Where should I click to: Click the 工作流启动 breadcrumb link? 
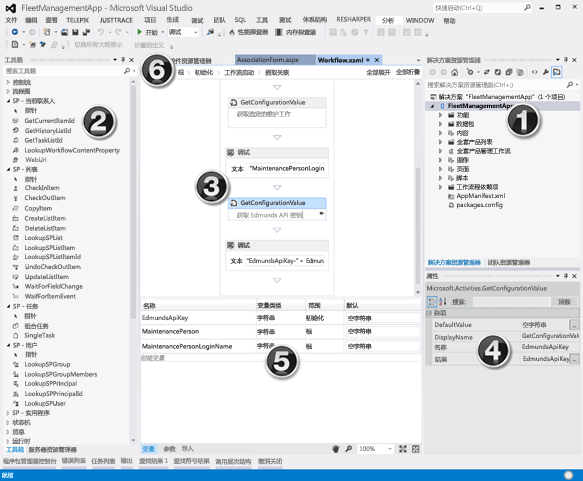pyautogui.click(x=239, y=72)
